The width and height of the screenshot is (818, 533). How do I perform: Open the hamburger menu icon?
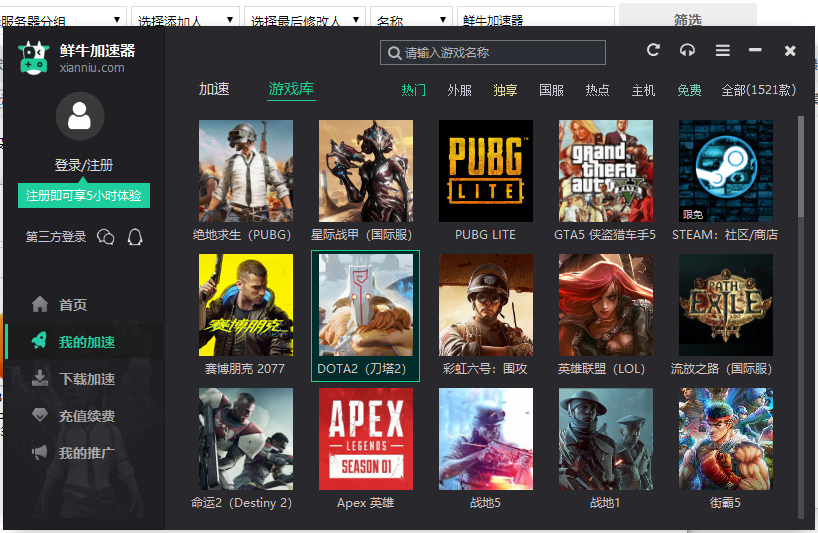[x=723, y=50]
